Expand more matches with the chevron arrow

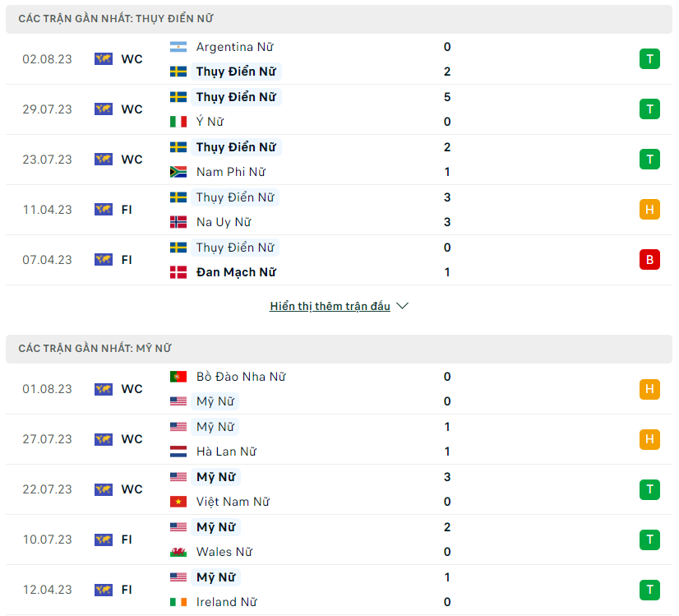[403, 306]
